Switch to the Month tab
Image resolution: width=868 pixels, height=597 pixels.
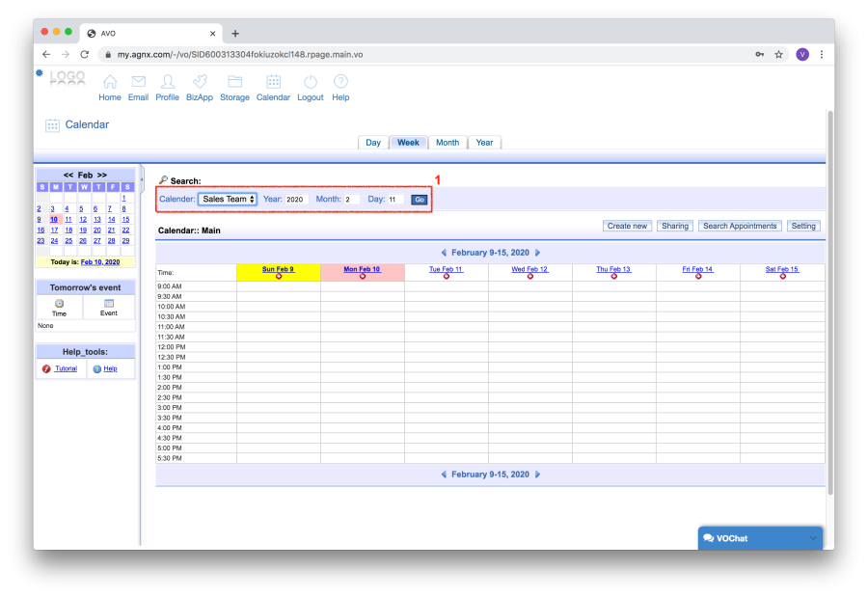pyautogui.click(x=448, y=143)
